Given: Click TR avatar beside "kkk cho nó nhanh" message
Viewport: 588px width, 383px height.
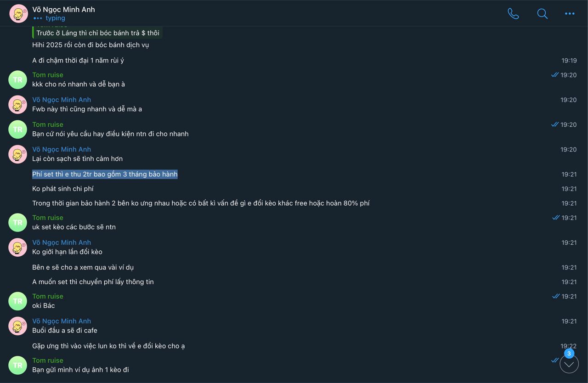Looking at the screenshot, I should point(17,80).
